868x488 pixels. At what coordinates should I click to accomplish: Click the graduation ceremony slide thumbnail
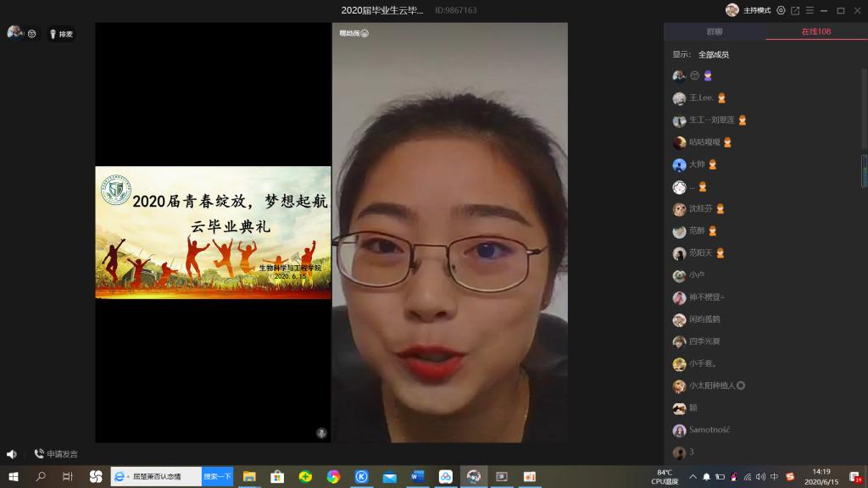point(213,232)
